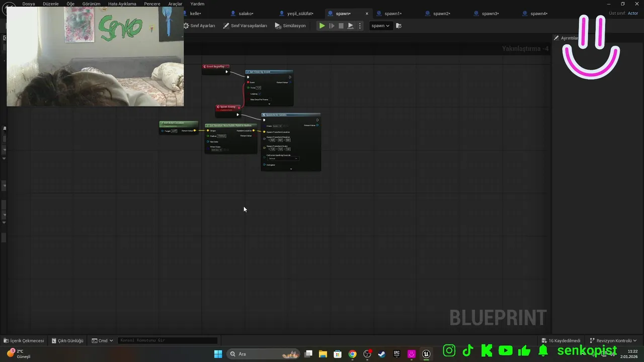Image resolution: width=644 pixels, height=362 pixels.
Task: Click the Time value field on Set Timer
Action: (x=258, y=87)
